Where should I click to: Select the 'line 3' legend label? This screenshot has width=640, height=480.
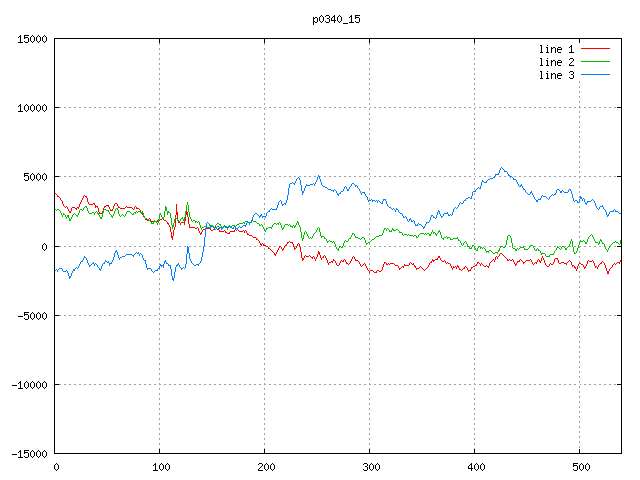[556, 75]
